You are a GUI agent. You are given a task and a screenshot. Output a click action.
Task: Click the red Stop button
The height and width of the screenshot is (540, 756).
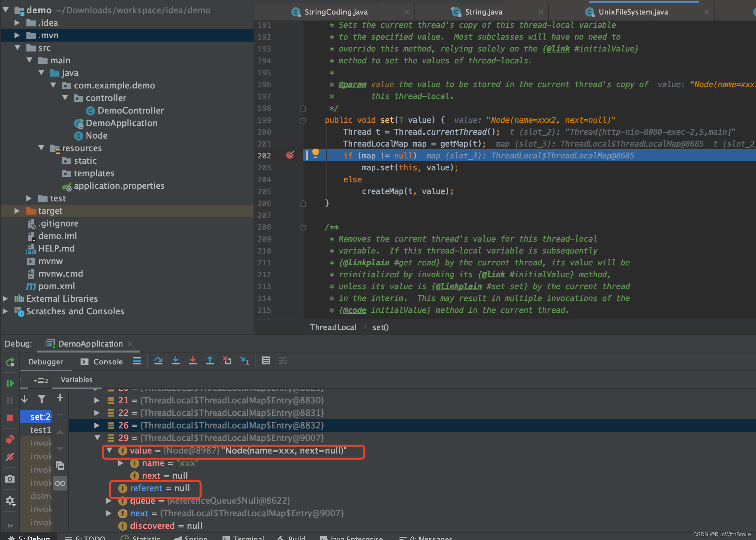coord(10,418)
